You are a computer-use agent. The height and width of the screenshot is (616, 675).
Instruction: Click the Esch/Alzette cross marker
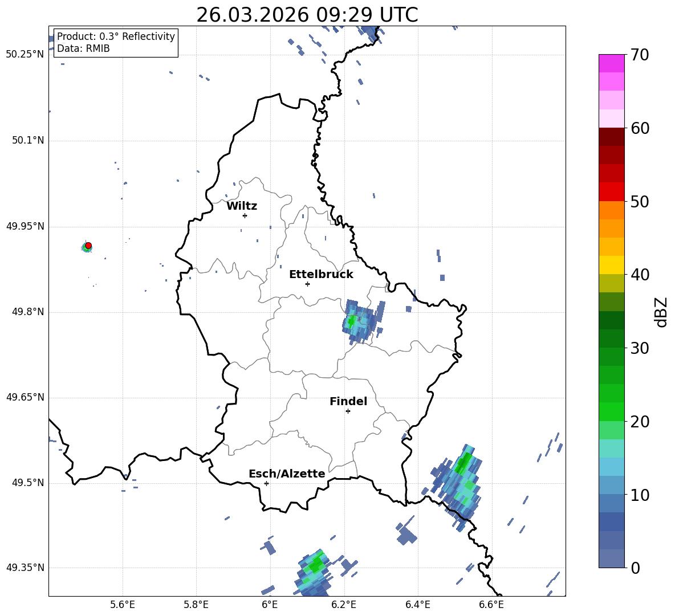[266, 483]
